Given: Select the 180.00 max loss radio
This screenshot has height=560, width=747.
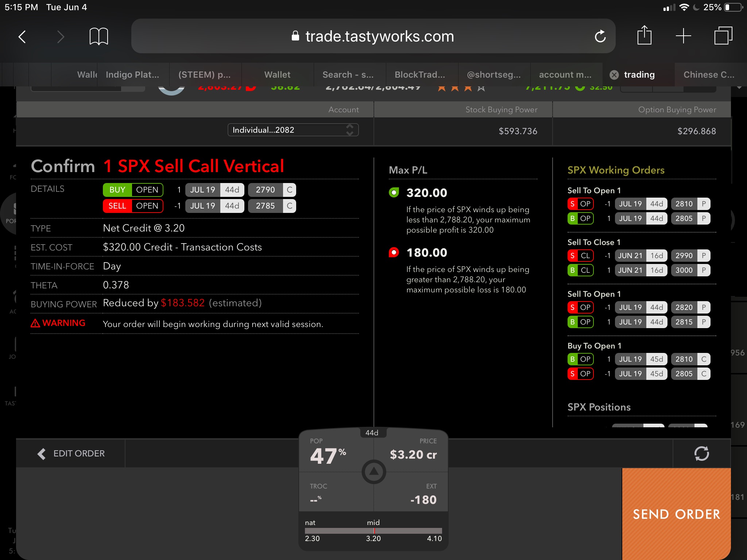Looking at the screenshot, I should pyautogui.click(x=394, y=252).
